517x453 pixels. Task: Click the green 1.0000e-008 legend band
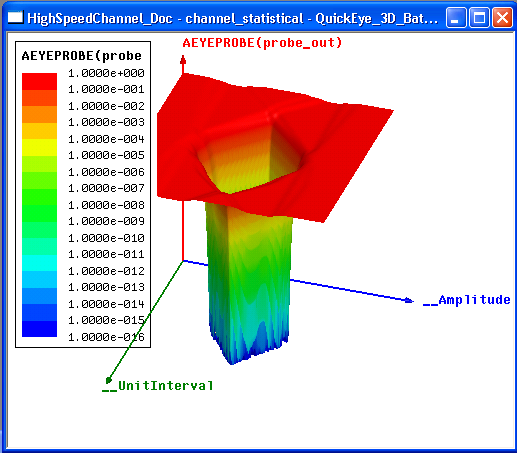[x=39, y=213]
